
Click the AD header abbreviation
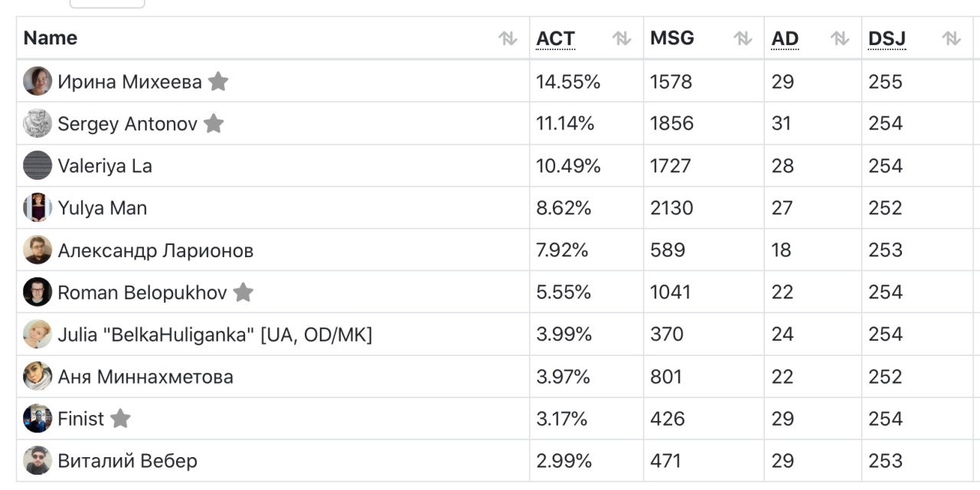point(785,38)
